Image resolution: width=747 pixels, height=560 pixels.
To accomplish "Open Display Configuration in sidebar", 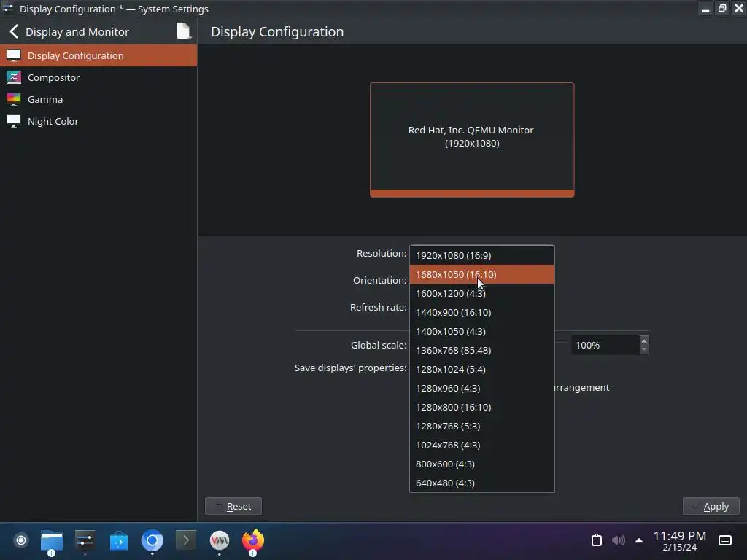I will (x=98, y=55).
